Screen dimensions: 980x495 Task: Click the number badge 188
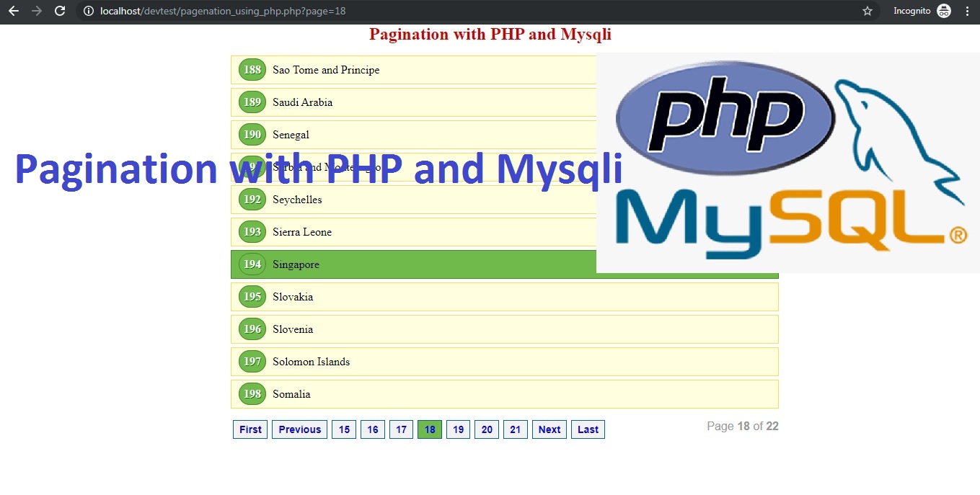252,70
